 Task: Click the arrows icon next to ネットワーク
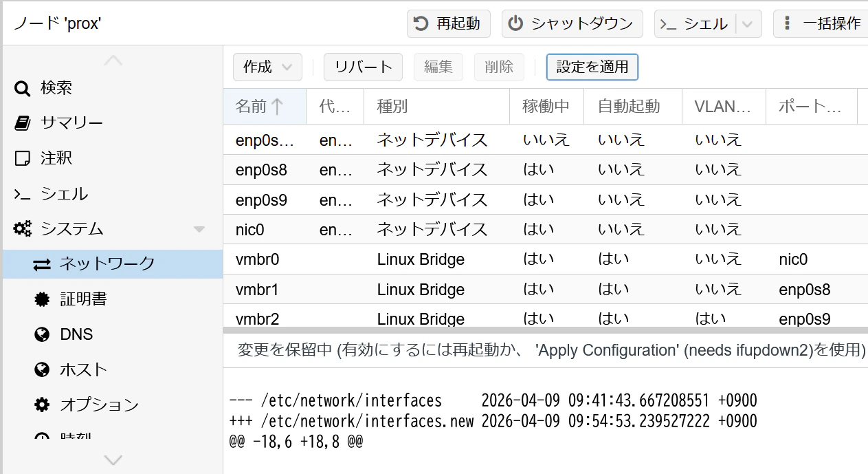pos(42,264)
